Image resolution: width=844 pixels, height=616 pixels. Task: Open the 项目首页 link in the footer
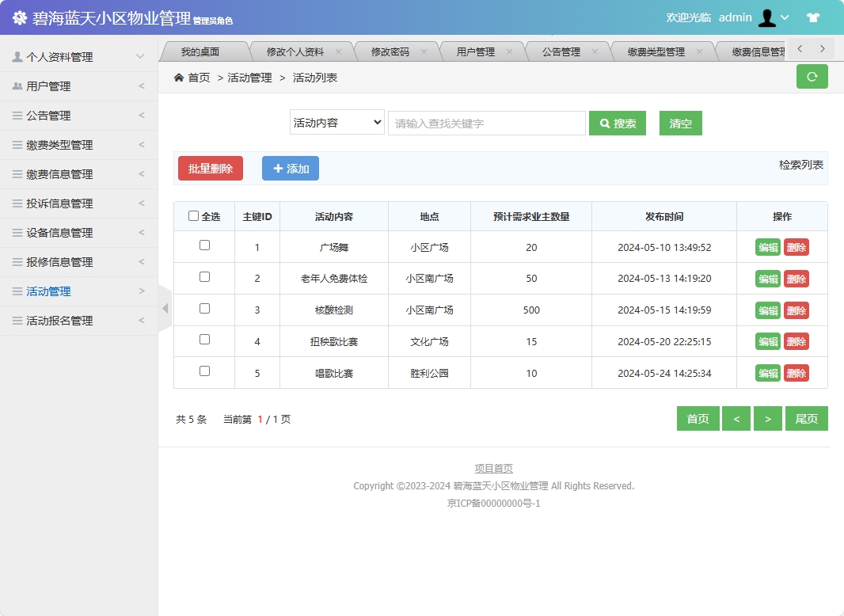pyautogui.click(x=492, y=467)
